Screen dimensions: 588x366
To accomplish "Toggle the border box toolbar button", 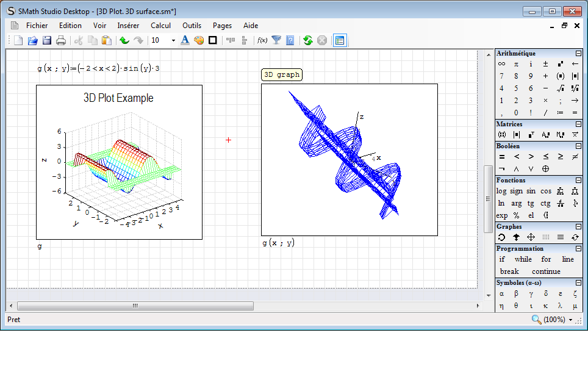I will pyautogui.click(x=213, y=40).
